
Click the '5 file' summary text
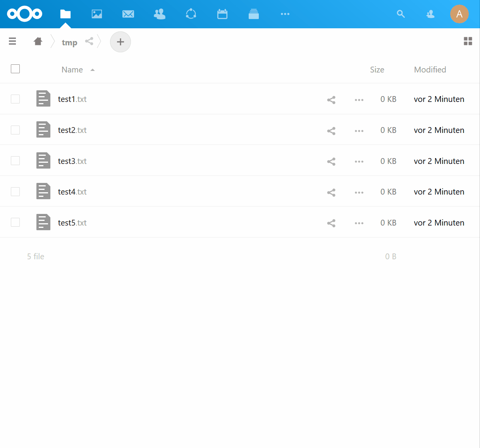pyautogui.click(x=36, y=257)
